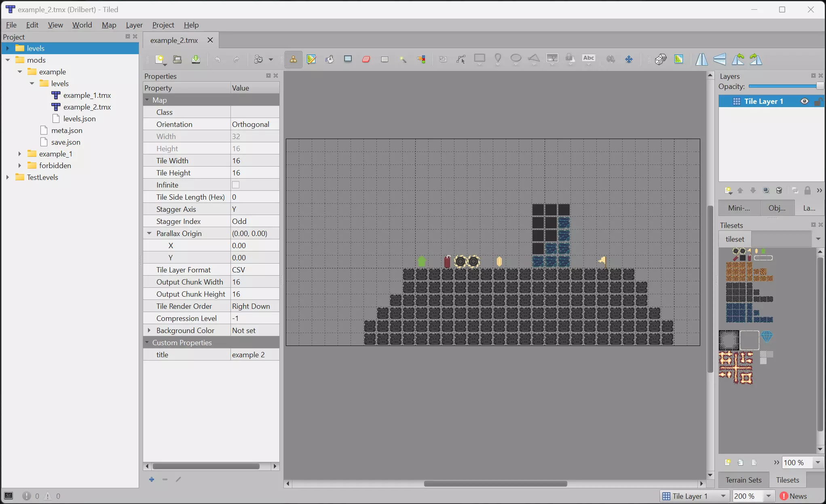Choose the Magic Wand selection tool
The width and height of the screenshot is (826, 504).
coord(403,59)
